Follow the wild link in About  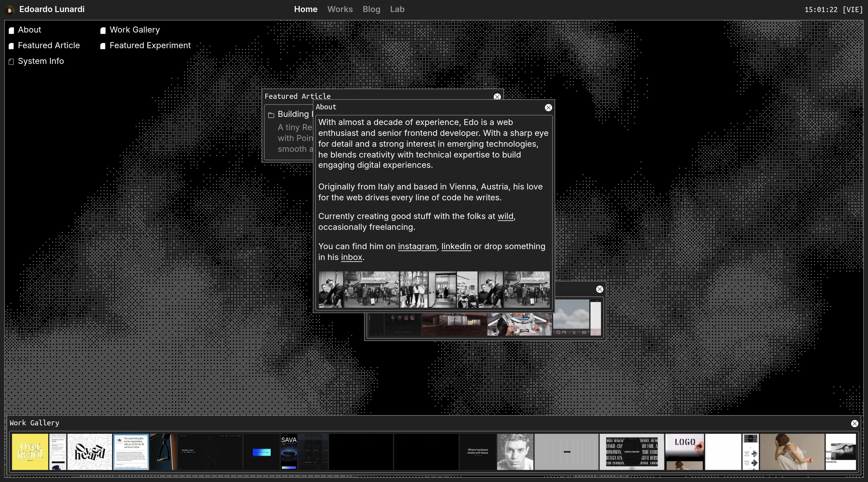pos(505,216)
